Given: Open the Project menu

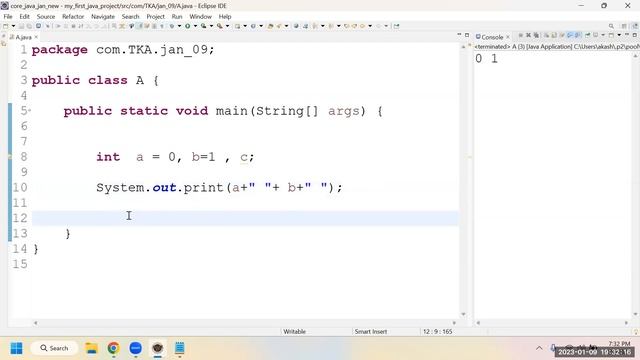Looking at the screenshot, I should [x=156, y=16].
